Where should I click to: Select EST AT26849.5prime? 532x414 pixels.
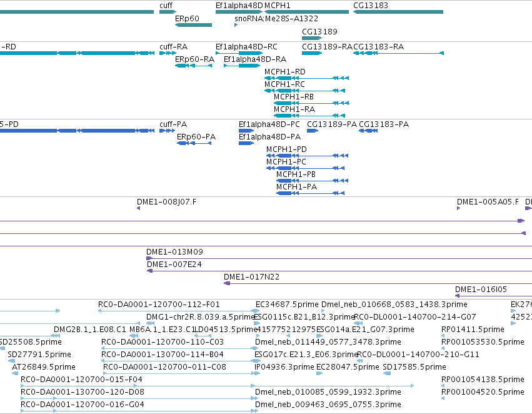(15, 373)
